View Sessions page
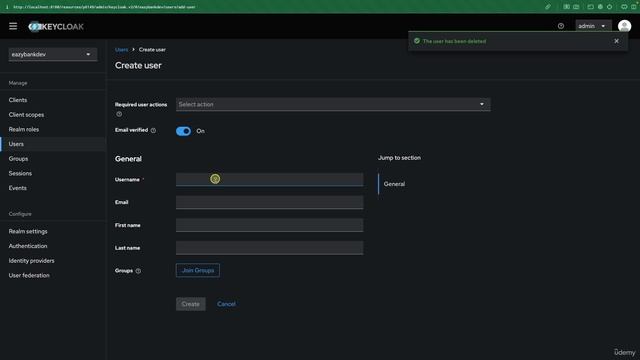The height and width of the screenshot is (360, 640). click(x=20, y=173)
